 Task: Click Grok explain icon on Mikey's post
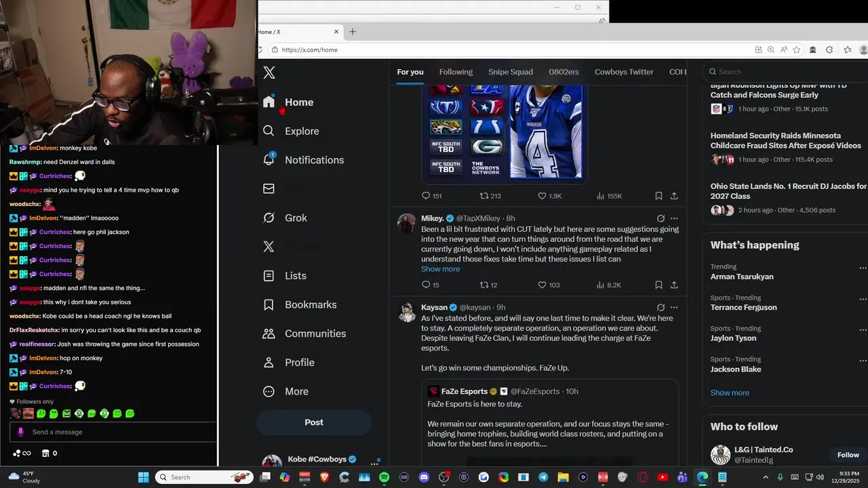point(660,218)
